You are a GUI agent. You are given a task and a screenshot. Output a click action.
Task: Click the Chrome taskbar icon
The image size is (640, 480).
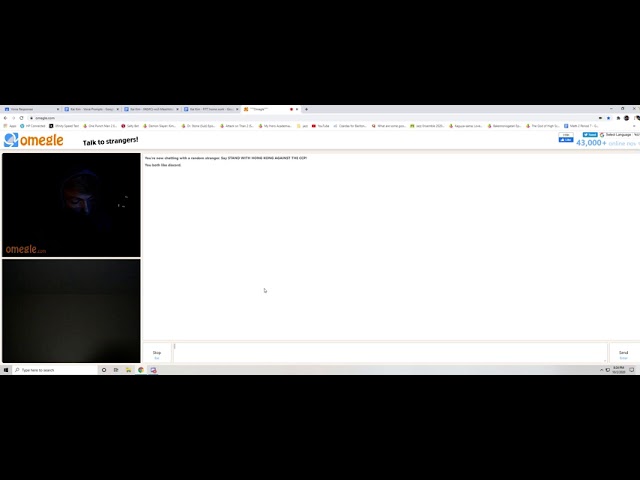[141, 370]
